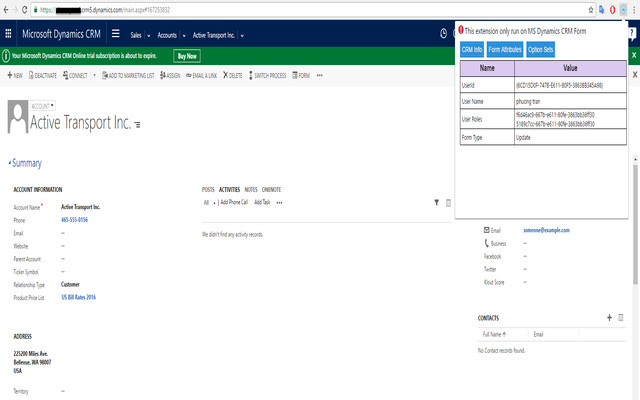The height and width of the screenshot is (400, 640).
Task: Collapse the Summary section
Action: (25, 163)
